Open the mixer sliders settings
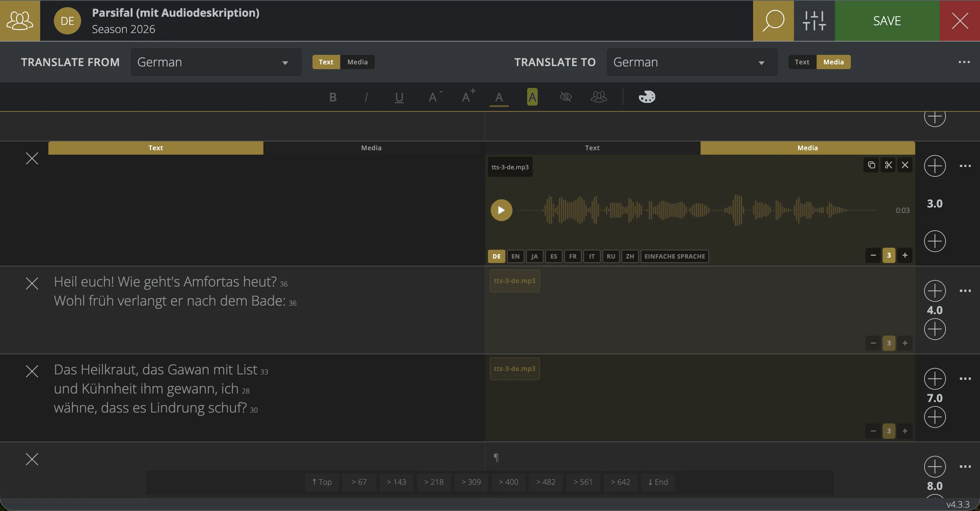The width and height of the screenshot is (980, 511). (x=814, y=20)
